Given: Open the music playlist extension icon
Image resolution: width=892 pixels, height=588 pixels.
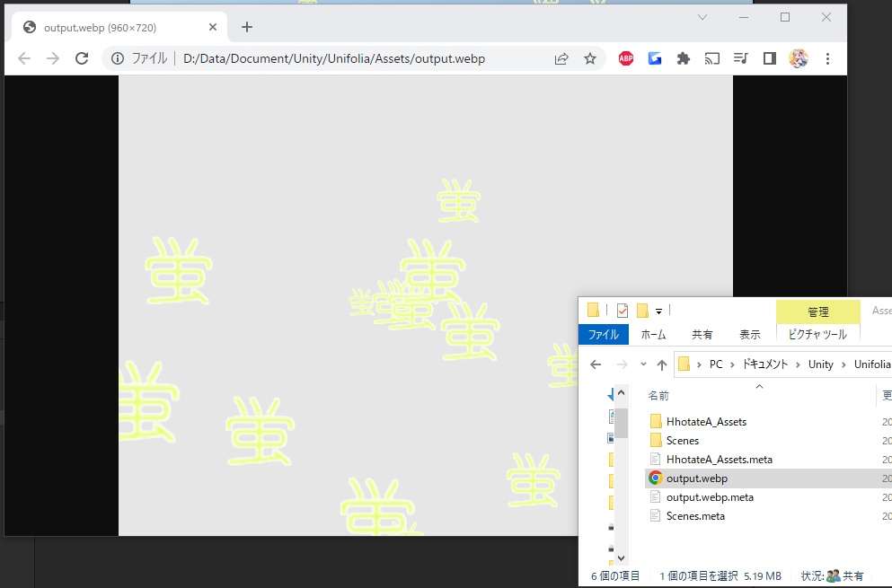Looking at the screenshot, I should coord(740,57).
